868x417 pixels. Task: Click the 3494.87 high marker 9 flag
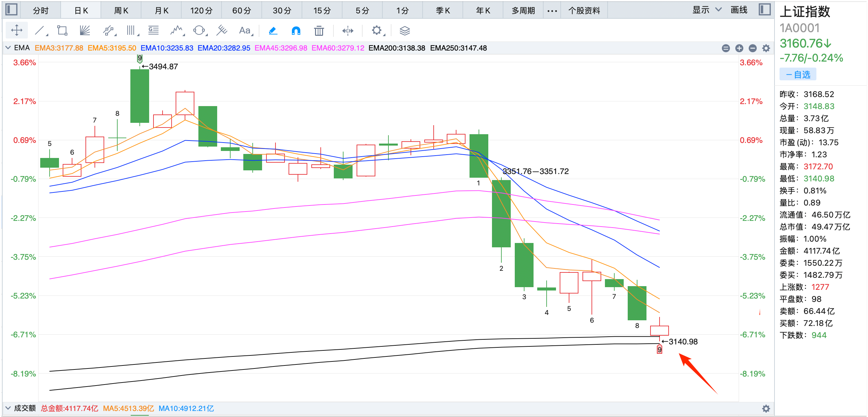[140, 58]
